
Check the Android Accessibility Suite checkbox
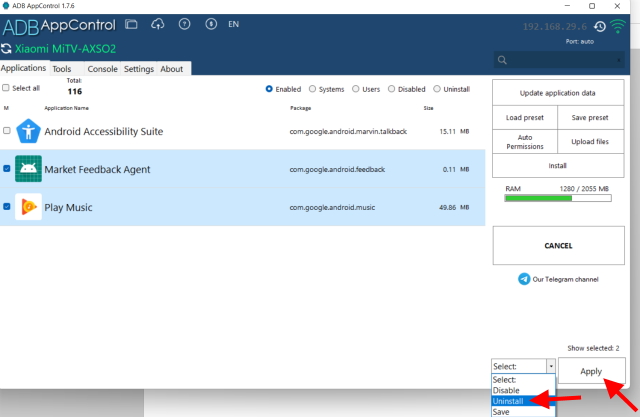click(x=7, y=131)
